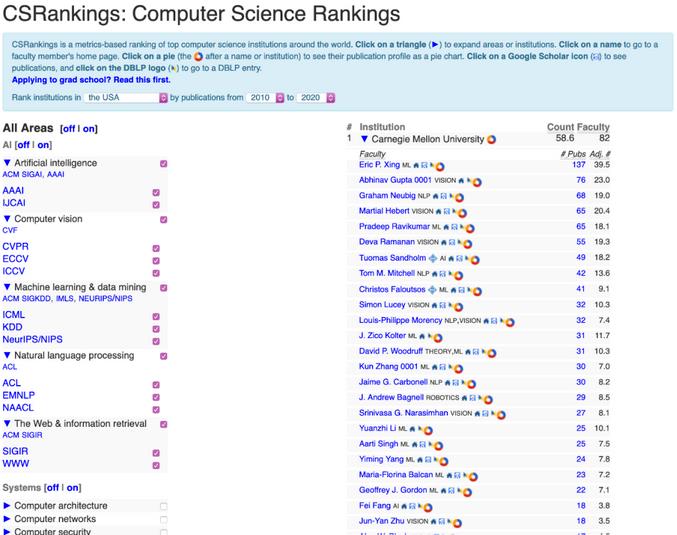Open Eric P. Xing's name link
The image size is (677, 535).
click(380, 165)
